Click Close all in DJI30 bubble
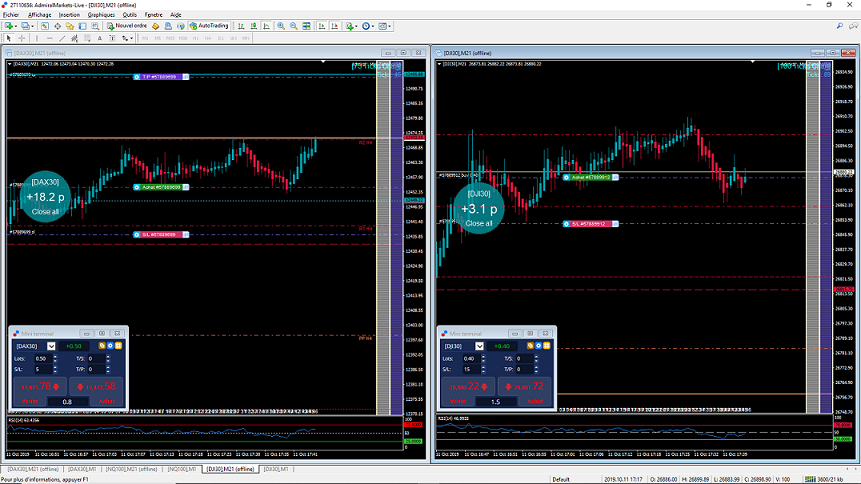861x484 pixels. [479, 224]
